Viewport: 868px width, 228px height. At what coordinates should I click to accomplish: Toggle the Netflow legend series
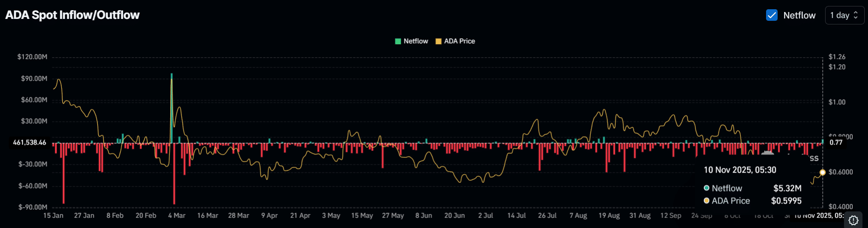coord(411,41)
